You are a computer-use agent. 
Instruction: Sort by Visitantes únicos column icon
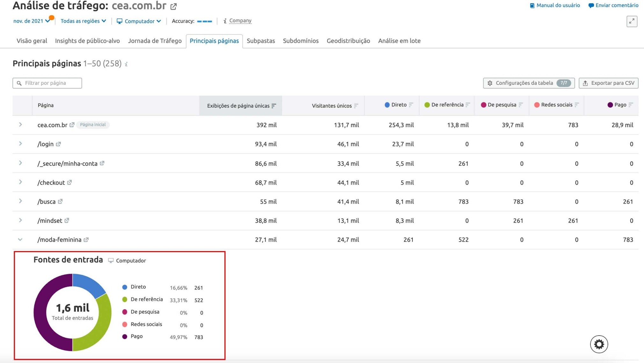[356, 105]
